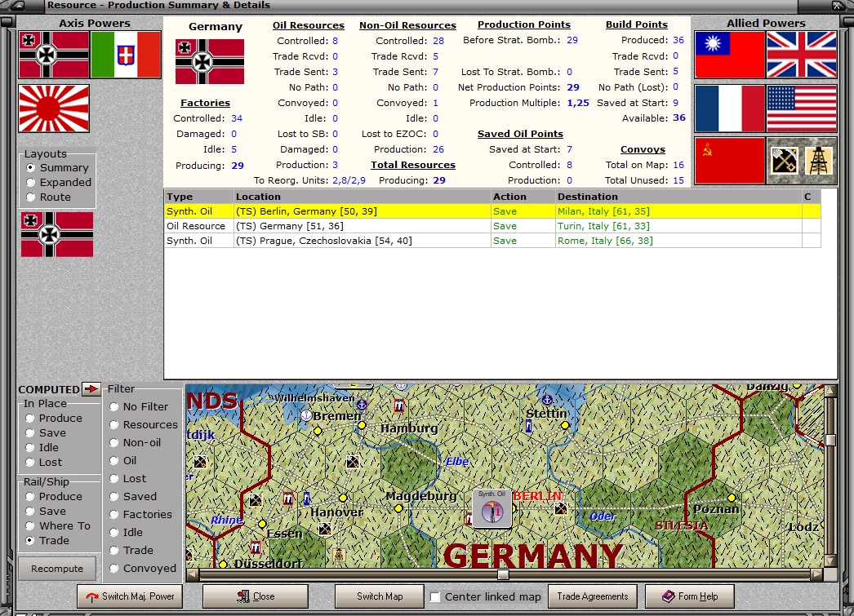The width and height of the screenshot is (854, 616).
Task: Select the Soviet Union flag
Action: (730, 161)
